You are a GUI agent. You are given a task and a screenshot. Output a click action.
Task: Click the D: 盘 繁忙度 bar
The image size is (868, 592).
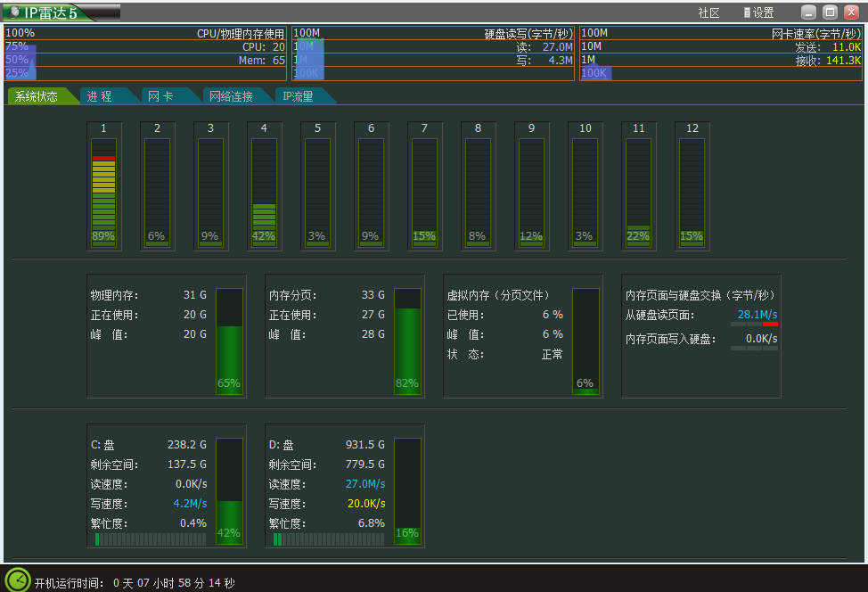tap(329, 539)
